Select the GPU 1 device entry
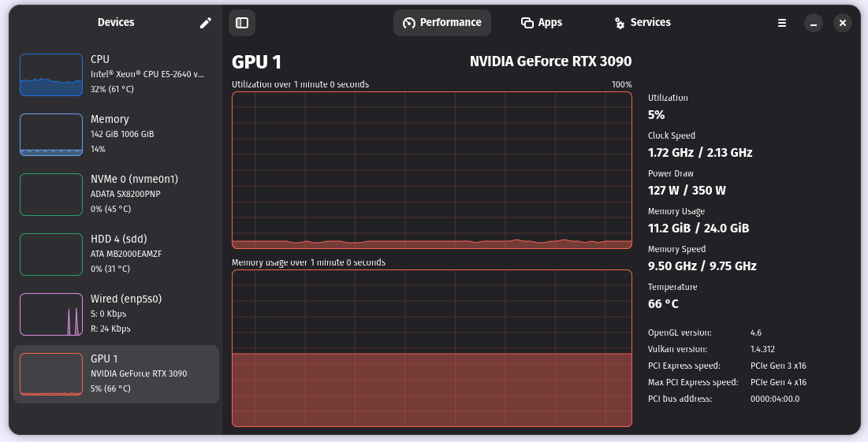Image resolution: width=868 pixels, height=442 pixels. [x=116, y=374]
